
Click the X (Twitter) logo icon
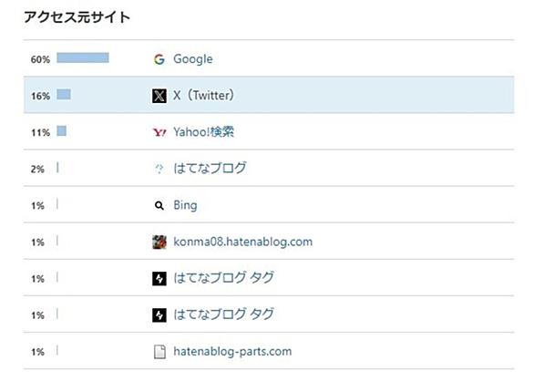(159, 96)
